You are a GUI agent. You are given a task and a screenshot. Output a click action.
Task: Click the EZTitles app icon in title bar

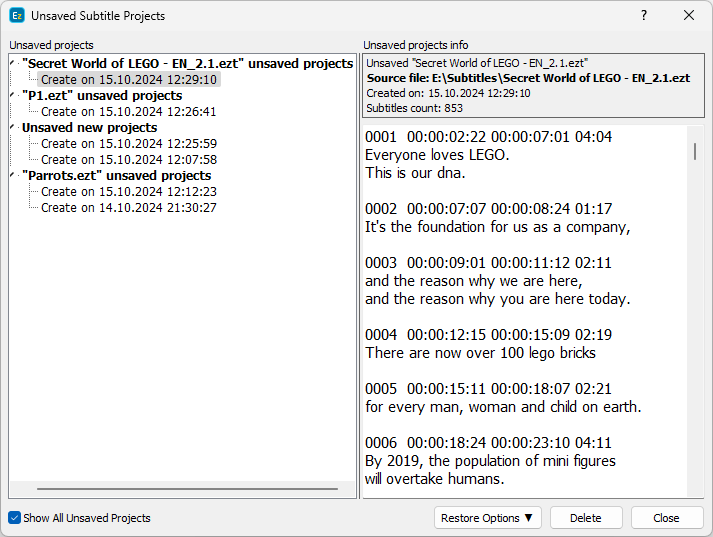click(x=17, y=16)
